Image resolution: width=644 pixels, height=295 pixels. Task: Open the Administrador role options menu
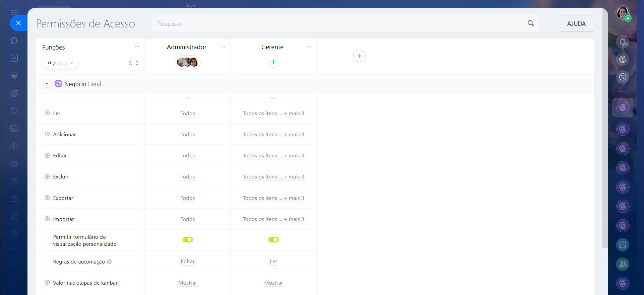pos(223,47)
